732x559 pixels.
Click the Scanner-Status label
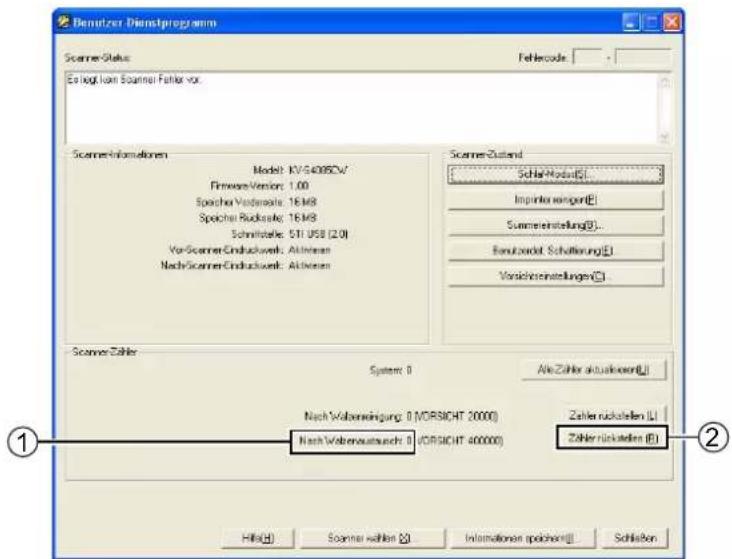(97, 58)
